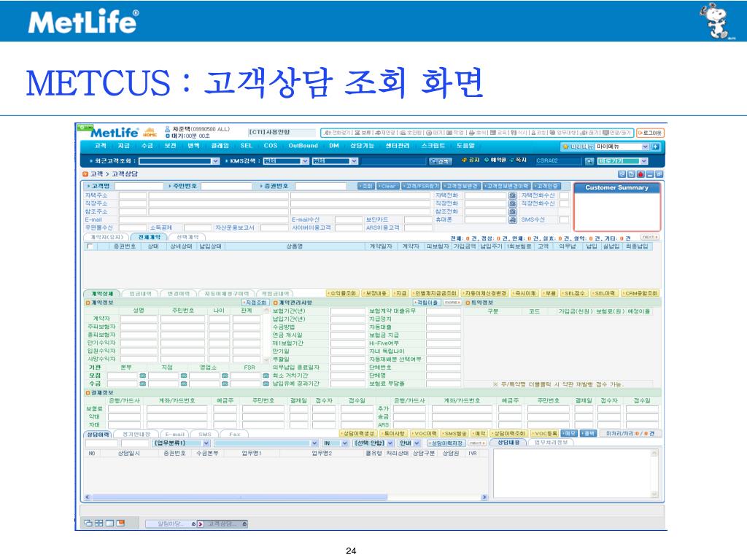Click orange window icon in bottom bar
This screenshot has width=747, height=560.
coord(120,523)
